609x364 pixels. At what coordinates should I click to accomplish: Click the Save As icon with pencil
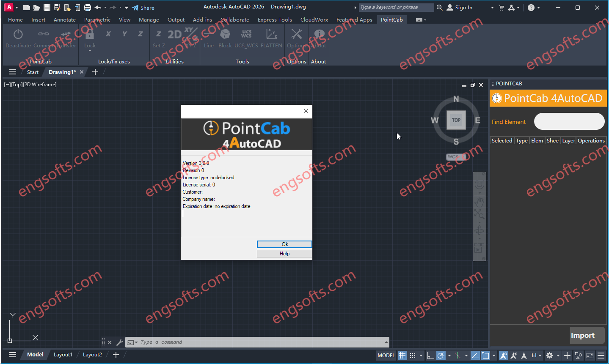pyautogui.click(x=57, y=8)
